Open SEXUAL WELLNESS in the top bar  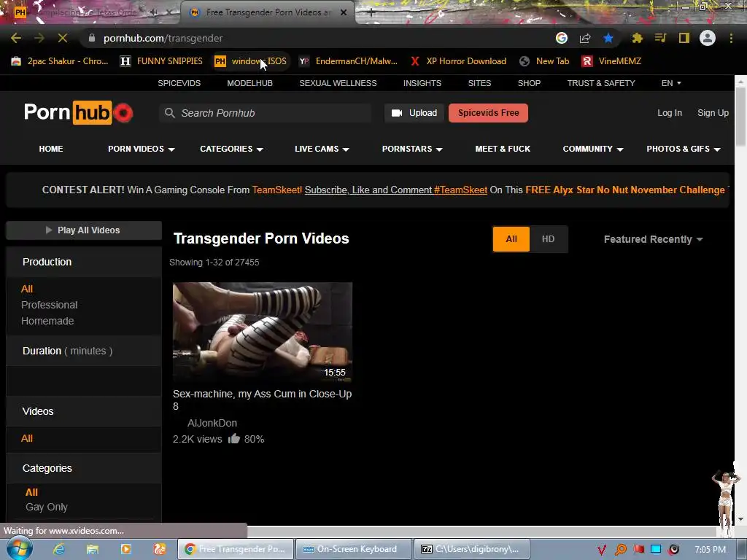[338, 83]
